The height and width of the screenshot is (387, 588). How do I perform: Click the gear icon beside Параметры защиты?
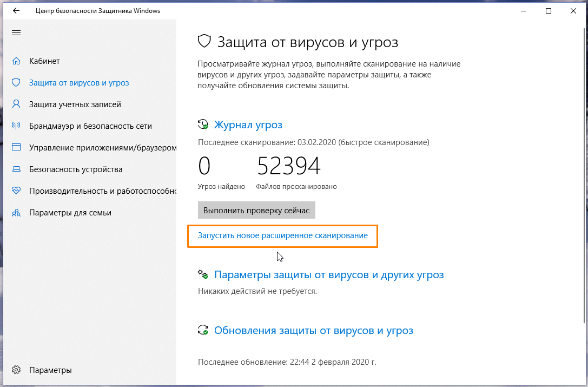point(203,274)
